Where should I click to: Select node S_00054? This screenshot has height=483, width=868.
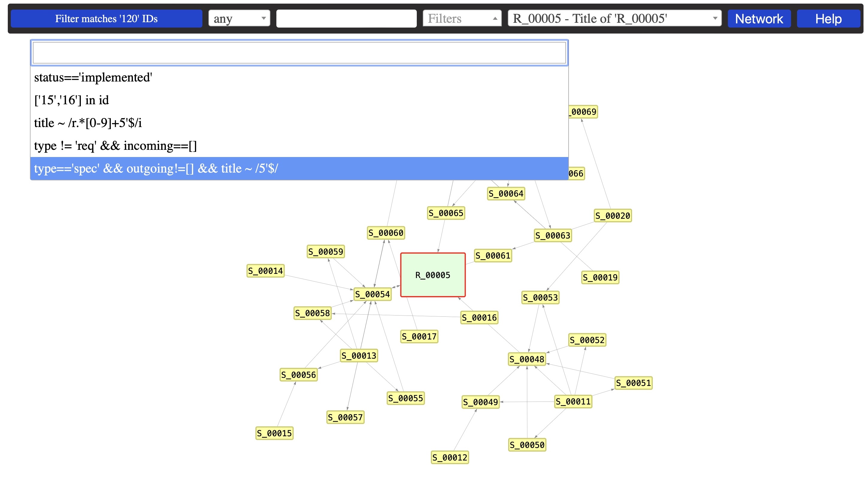point(372,294)
